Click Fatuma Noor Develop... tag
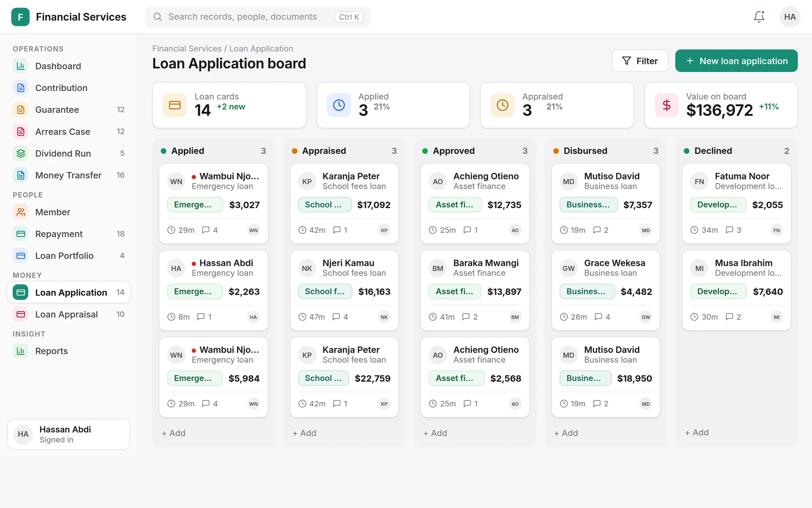This screenshot has width=812, height=508. (x=717, y=205)
